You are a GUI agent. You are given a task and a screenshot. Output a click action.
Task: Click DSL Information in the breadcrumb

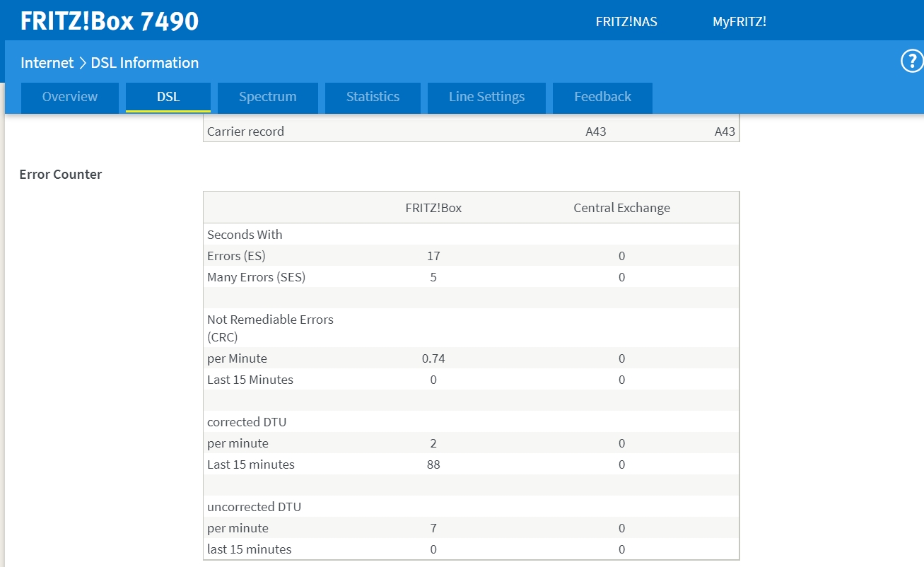tap(145, 63)
